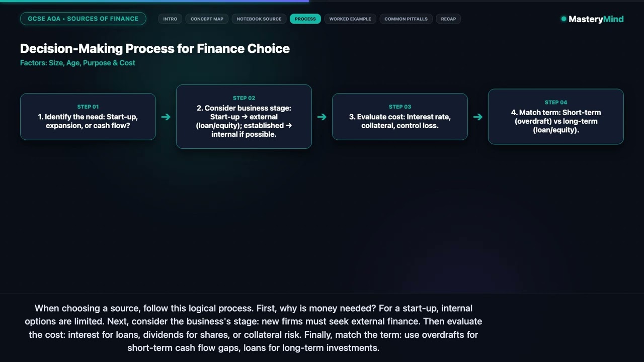Image resolution: width=644 pixels, height=362 pixels.
Task: Open the NOTEBOOK SOURCE tab
Action: tap(259, 19)
